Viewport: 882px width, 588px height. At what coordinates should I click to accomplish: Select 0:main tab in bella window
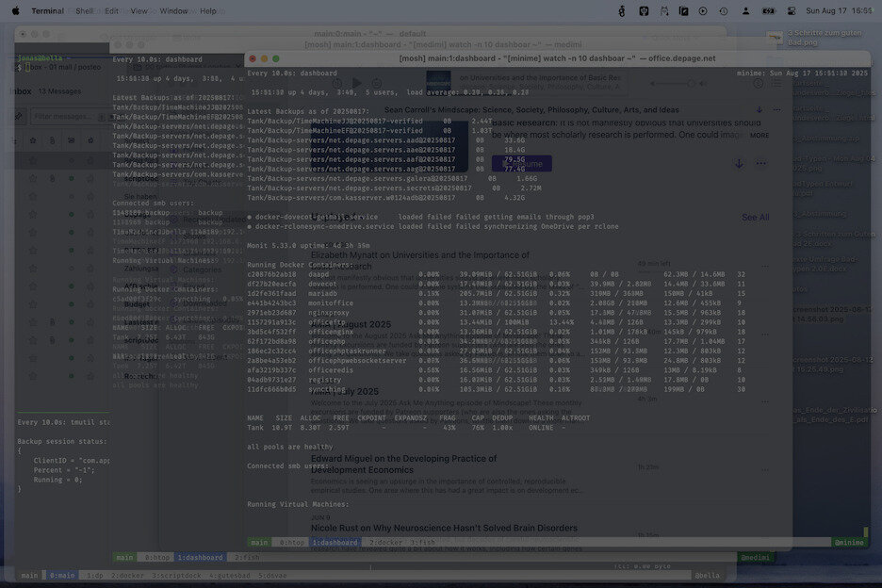62,576
